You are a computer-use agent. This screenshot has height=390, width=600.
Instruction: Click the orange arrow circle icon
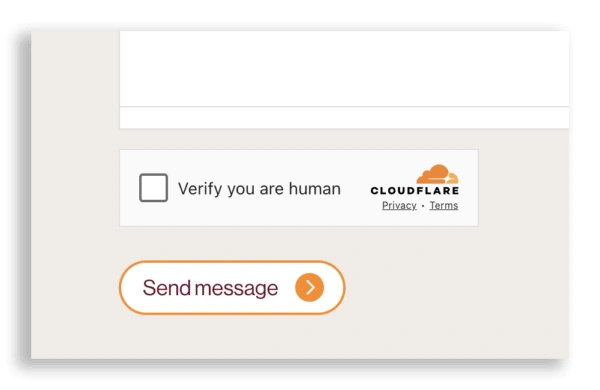coord(310,287)
